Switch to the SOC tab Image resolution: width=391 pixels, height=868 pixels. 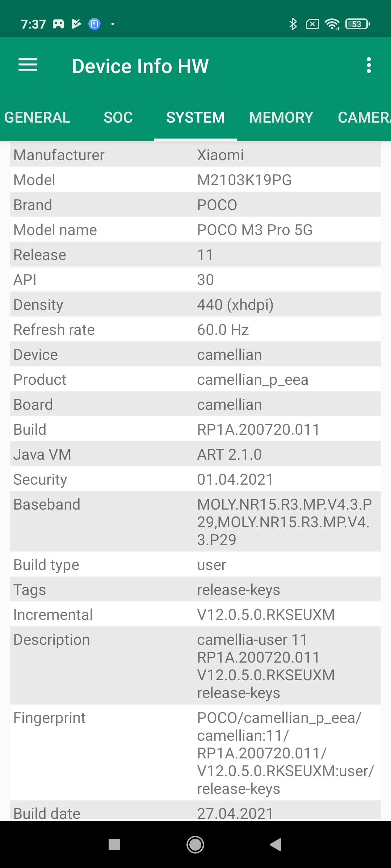tap(118, 118)
